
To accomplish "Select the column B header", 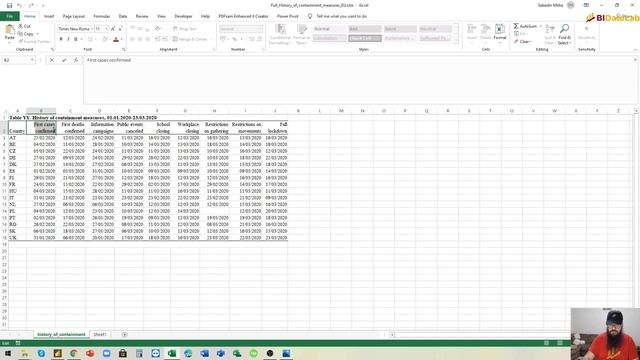I will click(41, 111).
